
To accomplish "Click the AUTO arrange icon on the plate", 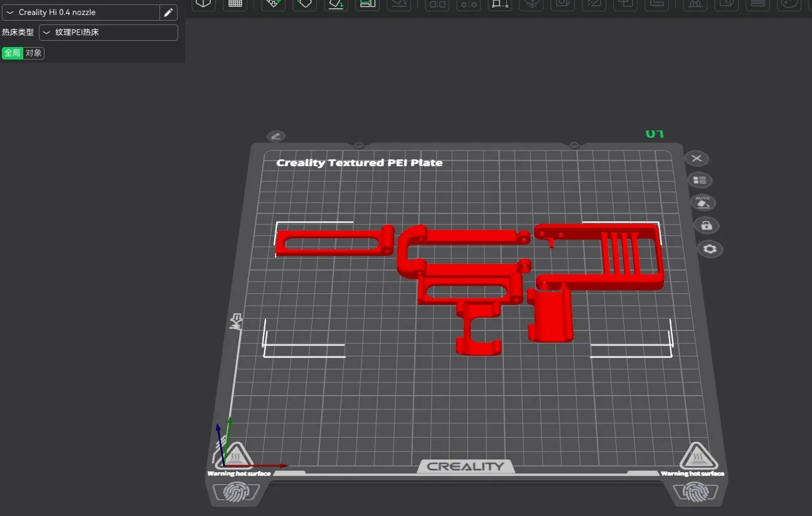I will (703, 202).
